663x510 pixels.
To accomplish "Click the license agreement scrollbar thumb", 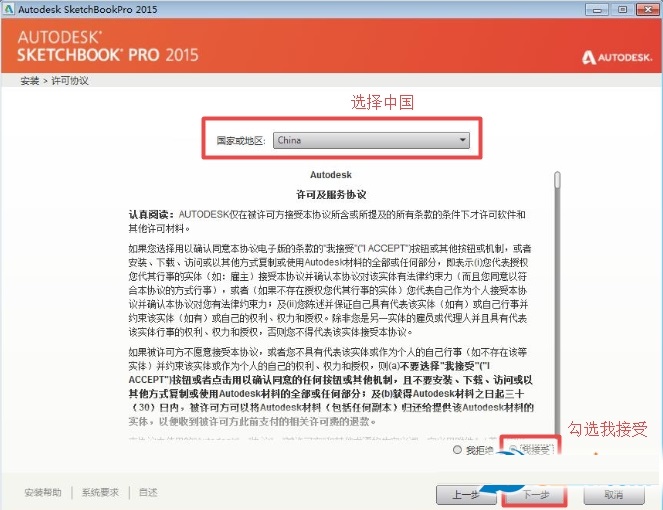I will pos(557,179).
